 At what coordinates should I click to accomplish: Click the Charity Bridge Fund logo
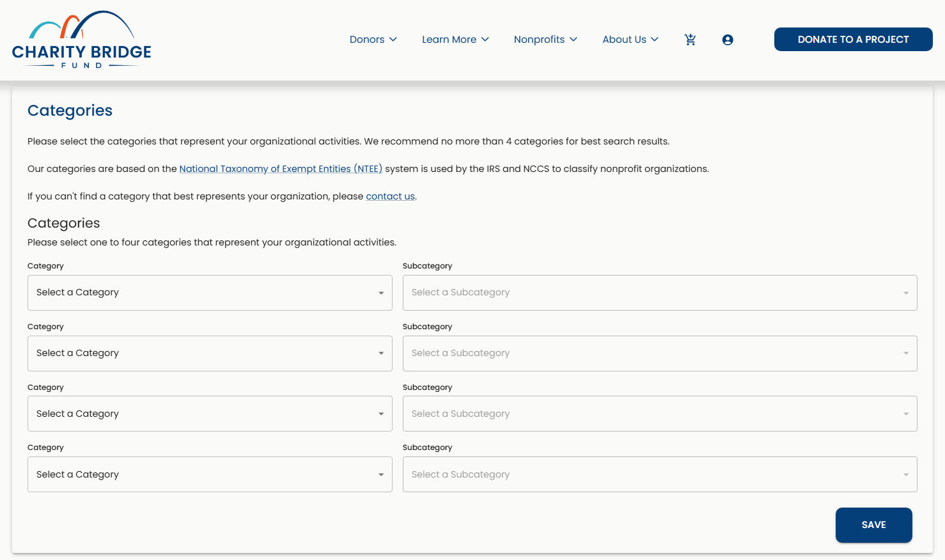point(82,40)
